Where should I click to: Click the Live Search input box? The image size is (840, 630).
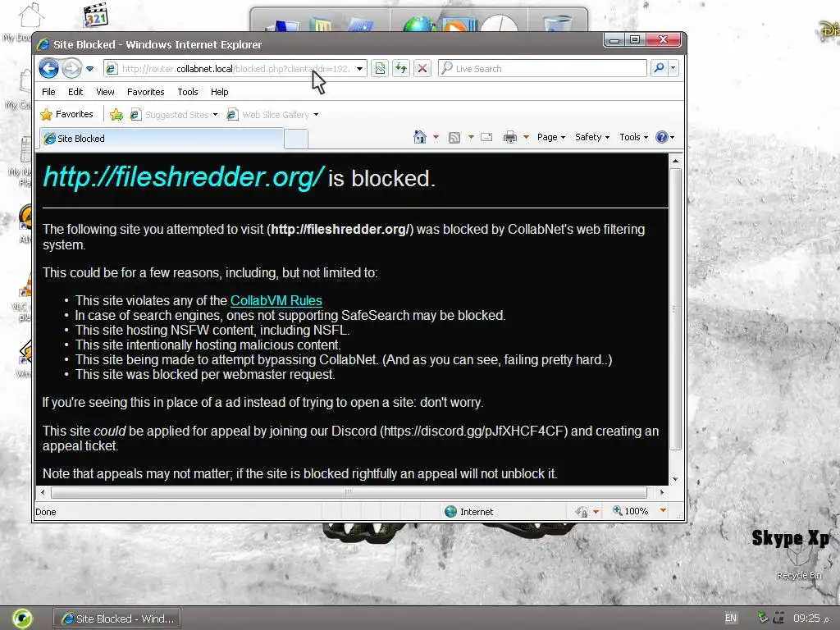[542, 69]
